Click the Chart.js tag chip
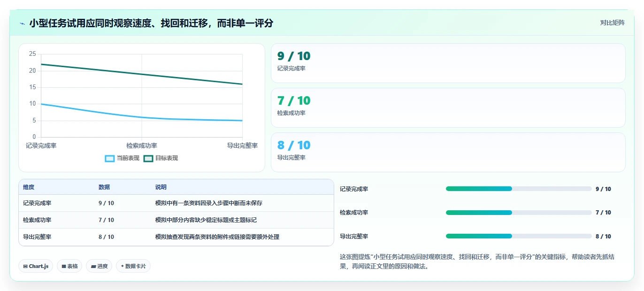Screen dimensions: 644x291 [36, 266]
